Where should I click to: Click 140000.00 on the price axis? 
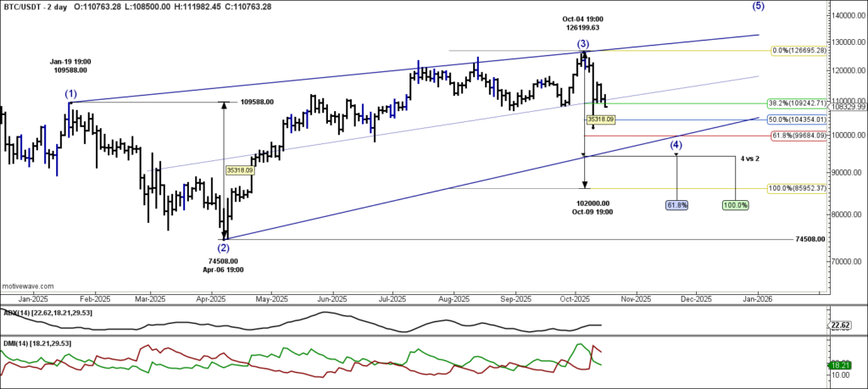click(x=849, y=17)
